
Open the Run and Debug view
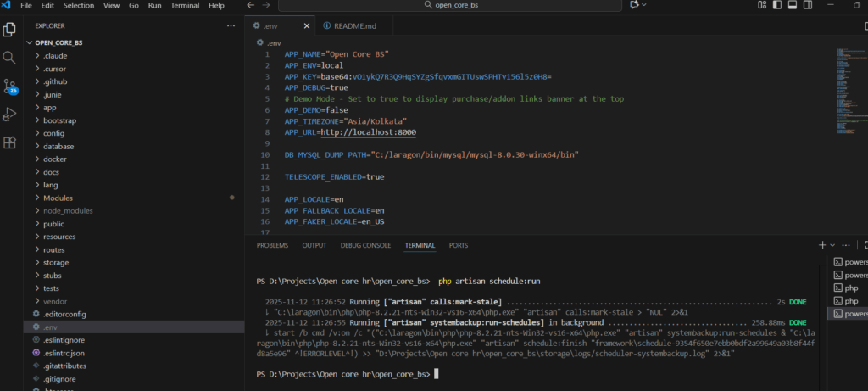point(10,114)
